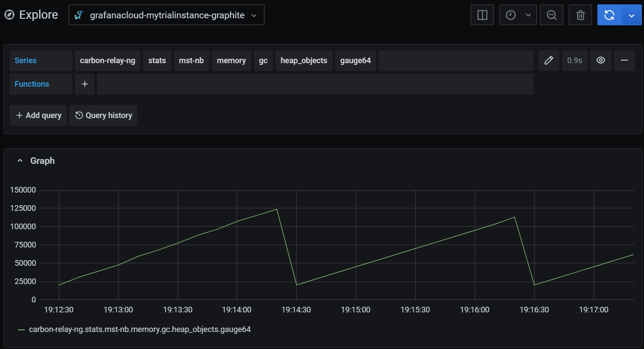Click the zoom out magnifier icon
Screen dimensions: 644x349
point(551,14)
